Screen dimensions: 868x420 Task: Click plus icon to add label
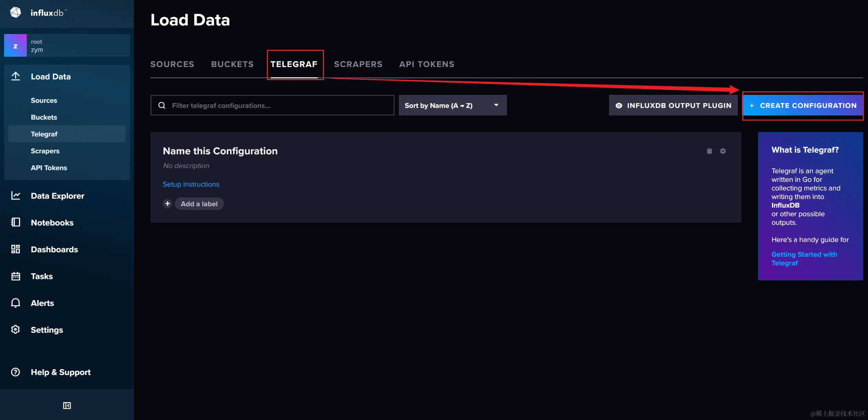[x=167, y=204]
